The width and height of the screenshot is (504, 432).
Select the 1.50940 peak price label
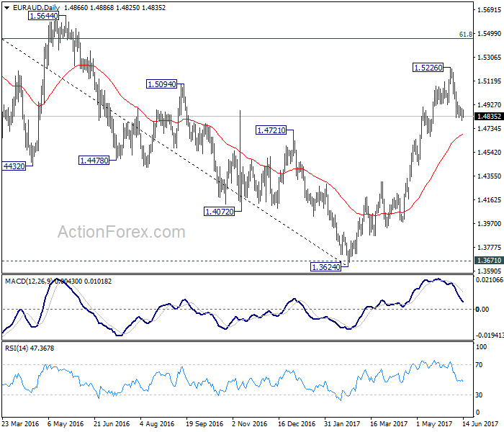[x=162, y=84]
